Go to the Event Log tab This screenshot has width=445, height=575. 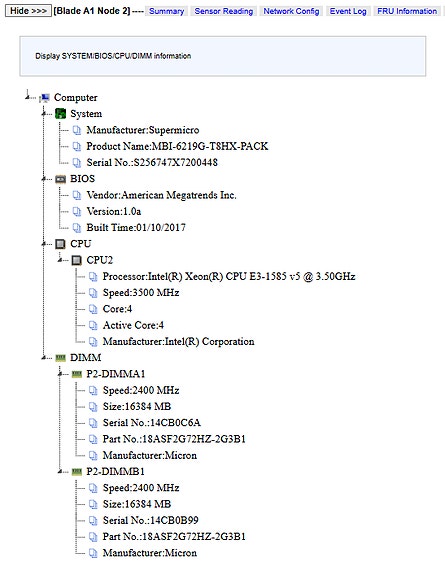(348, 11)
